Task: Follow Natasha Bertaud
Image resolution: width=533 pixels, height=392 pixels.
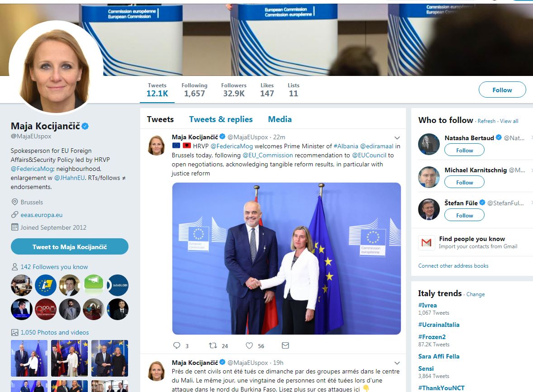Action: pyautogui.click(x=464, y=150)
